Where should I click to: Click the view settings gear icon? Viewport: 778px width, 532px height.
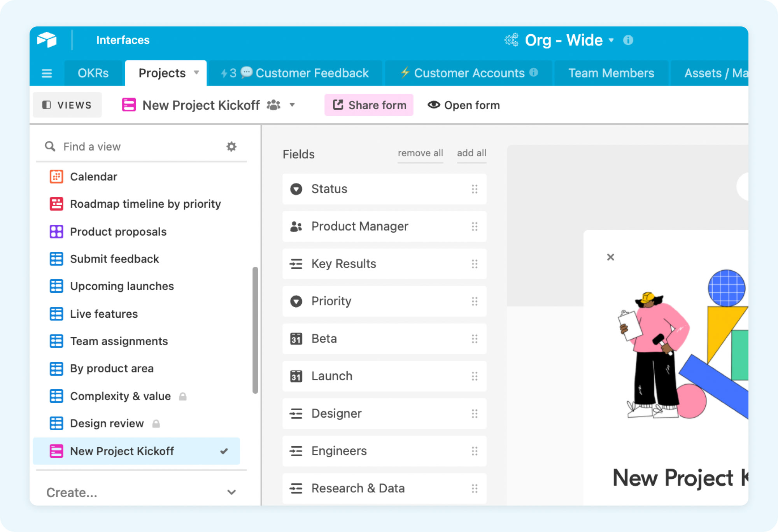231,147
